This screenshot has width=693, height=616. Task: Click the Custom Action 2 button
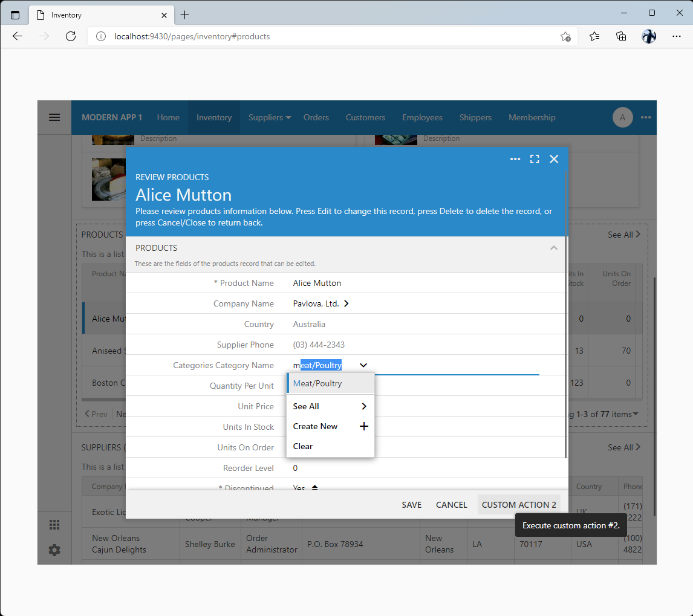point(519,505)
